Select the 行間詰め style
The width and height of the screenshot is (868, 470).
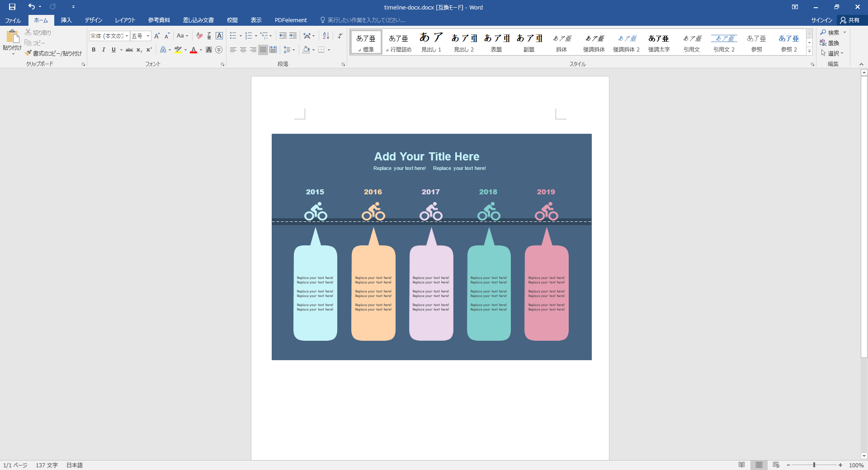(x=399, y=42)
